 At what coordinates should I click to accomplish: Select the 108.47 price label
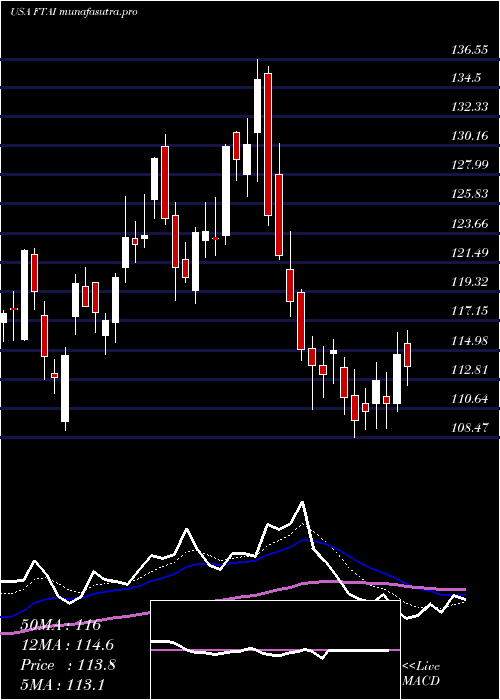(x=470, y=428)
